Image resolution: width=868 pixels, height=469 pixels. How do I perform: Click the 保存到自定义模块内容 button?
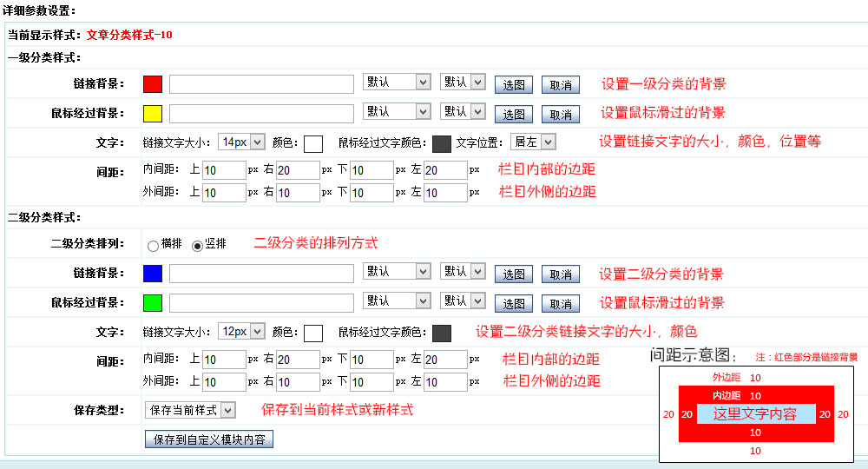coord(209,439)
